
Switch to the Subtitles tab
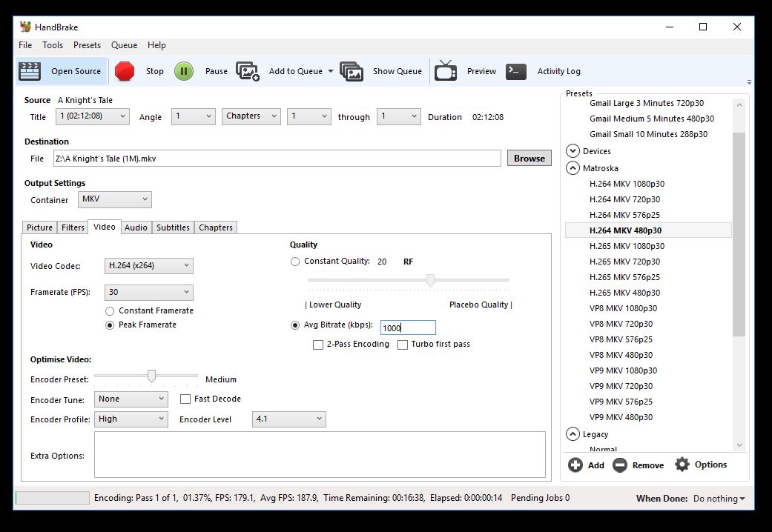pos(173,227)
